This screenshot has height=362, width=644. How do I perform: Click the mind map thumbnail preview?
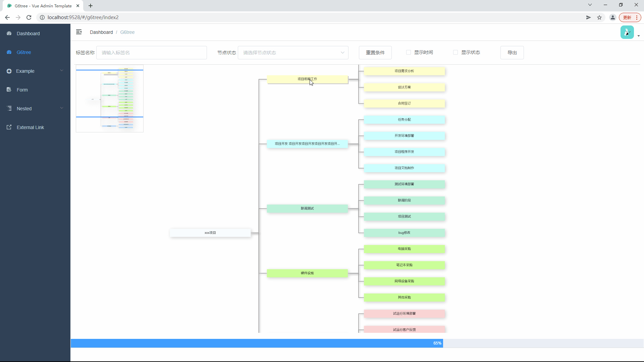point(109,98)
